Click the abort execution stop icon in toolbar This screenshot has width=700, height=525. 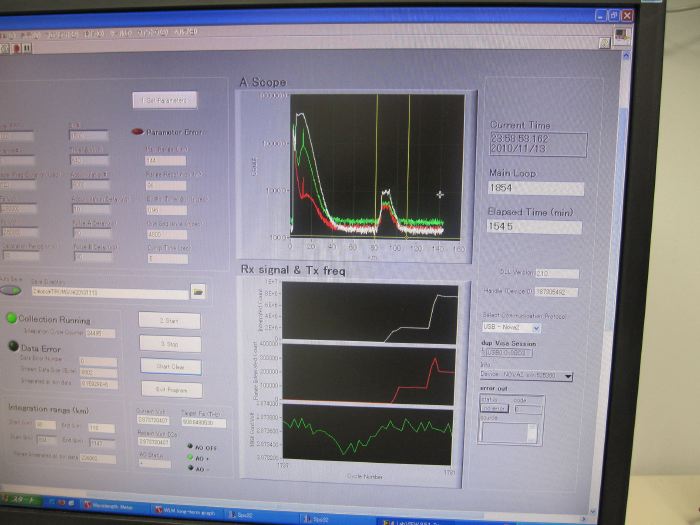(17, 47)
